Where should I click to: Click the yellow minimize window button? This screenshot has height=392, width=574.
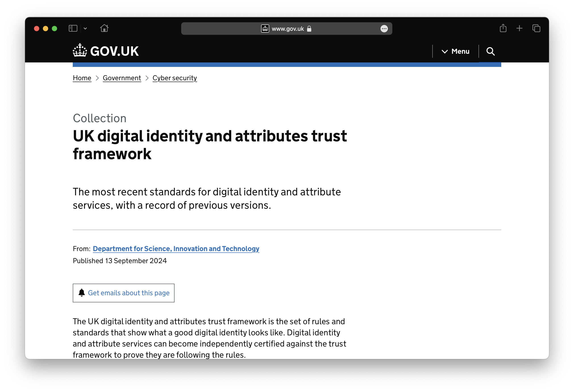pyautogui.click(x=46, y=29)
